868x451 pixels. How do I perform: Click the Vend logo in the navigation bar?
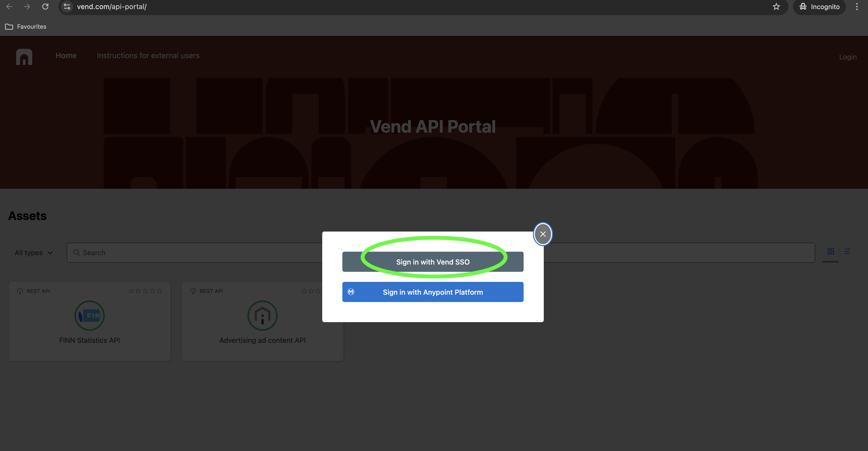24,57
